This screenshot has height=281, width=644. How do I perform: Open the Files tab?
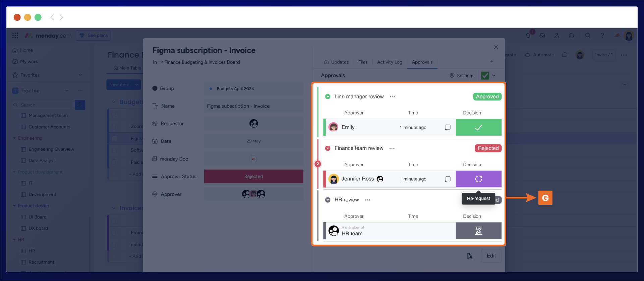[x=363, y=62]
